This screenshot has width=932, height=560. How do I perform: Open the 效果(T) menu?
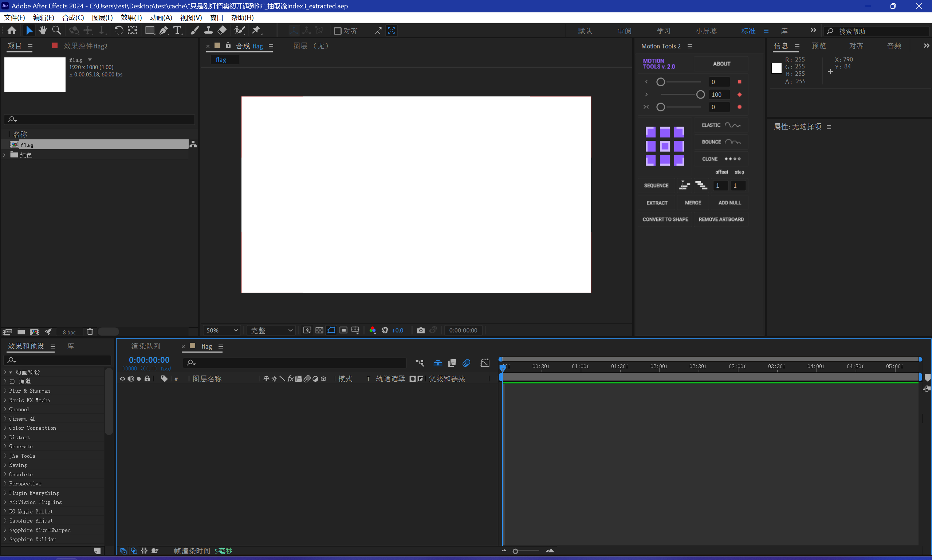[x=131, y=18]
